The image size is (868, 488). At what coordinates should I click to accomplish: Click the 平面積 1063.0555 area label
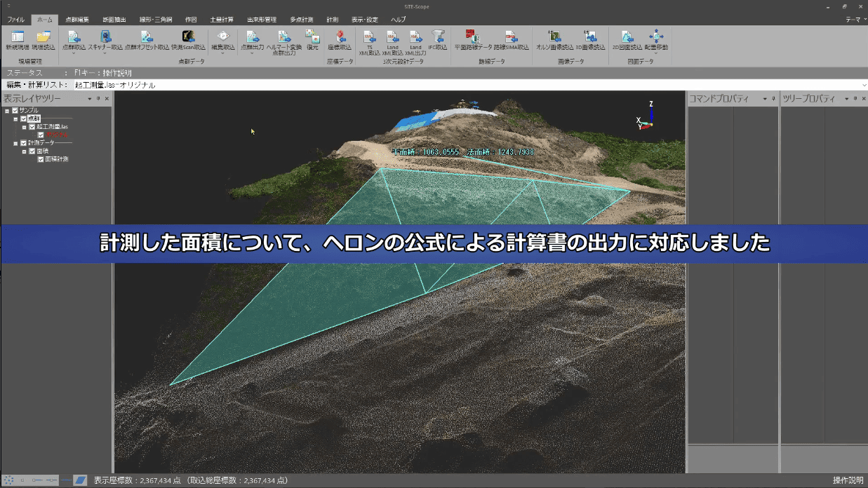pos(425,151)
